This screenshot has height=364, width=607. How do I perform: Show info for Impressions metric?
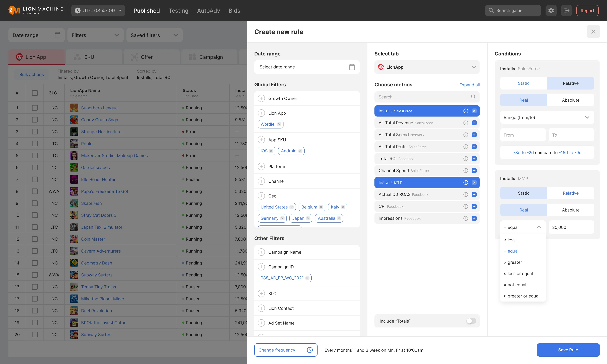click(x=466, y=218)
